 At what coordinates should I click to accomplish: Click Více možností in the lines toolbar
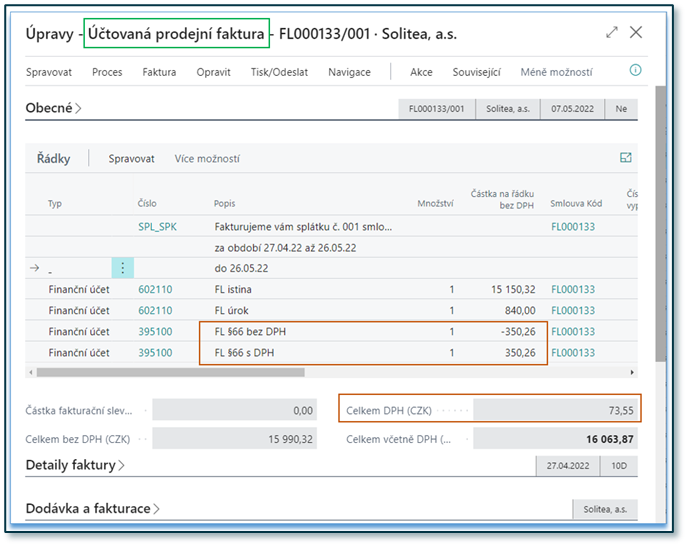pos(207,158)
